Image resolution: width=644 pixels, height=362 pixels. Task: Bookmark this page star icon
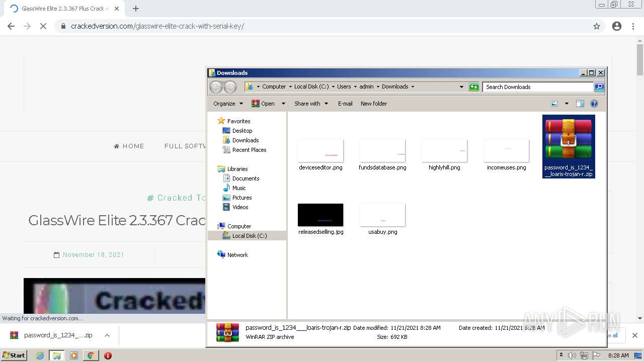[597, 26]
